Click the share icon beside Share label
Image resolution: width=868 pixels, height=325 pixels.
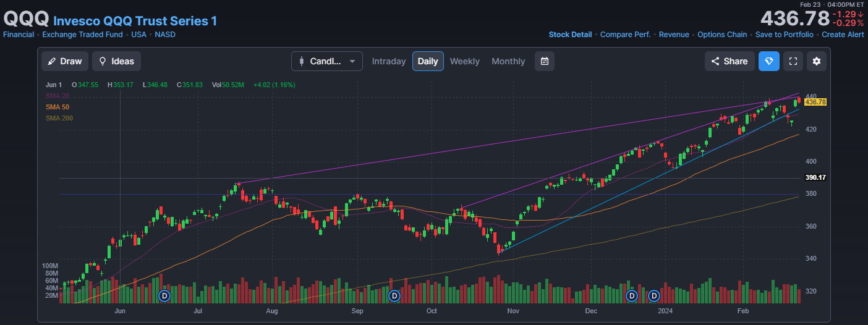[715, 61]
